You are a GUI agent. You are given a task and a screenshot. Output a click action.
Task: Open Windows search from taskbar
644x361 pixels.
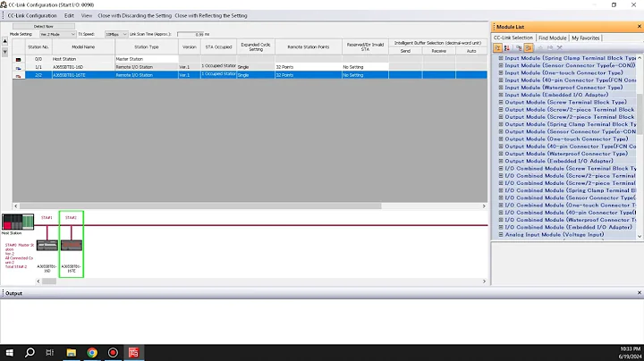coord(30,352)
